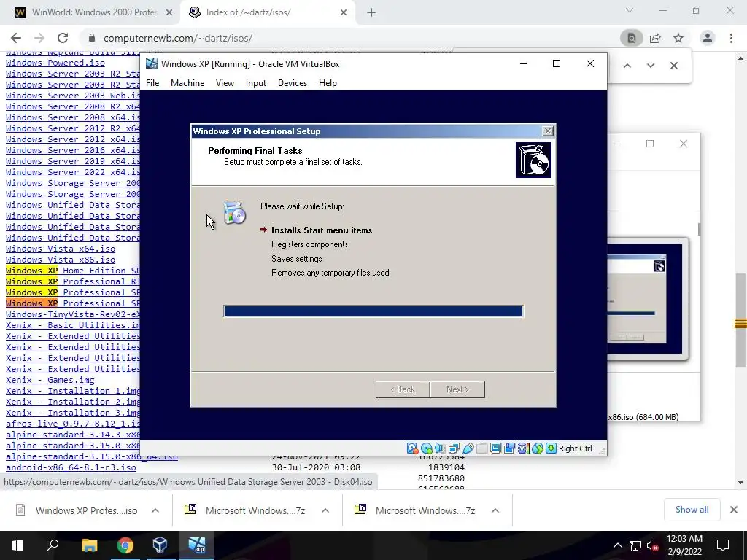This screenshot has height=560, width=747.
Task: Show hidden system tray icons chevron
Action: click(617, 545)
